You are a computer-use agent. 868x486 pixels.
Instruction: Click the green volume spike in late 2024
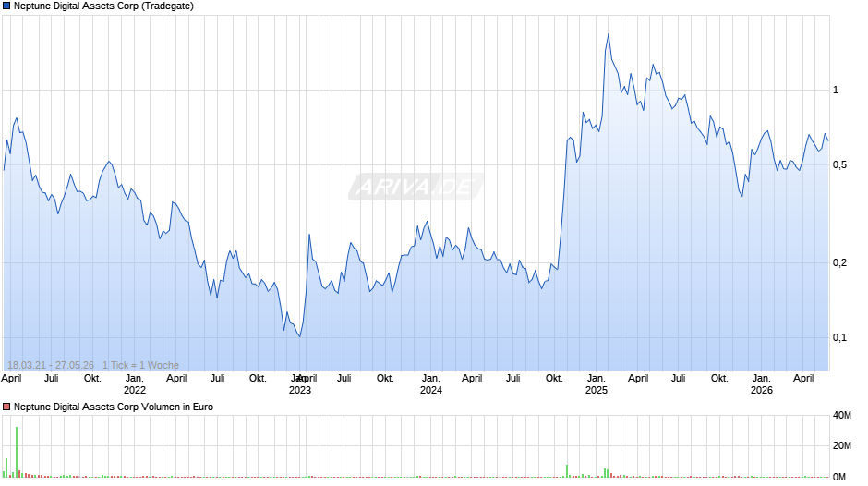click(x=567, y=471)
